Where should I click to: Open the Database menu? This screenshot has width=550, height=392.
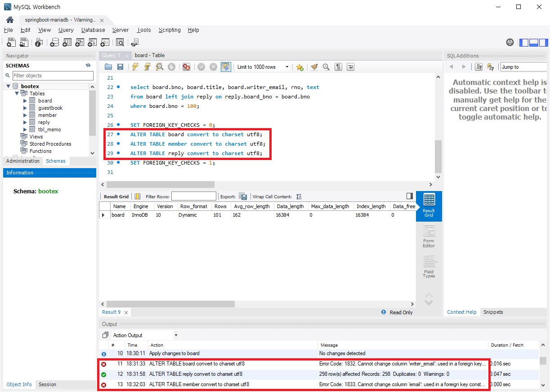click(93, 30)
